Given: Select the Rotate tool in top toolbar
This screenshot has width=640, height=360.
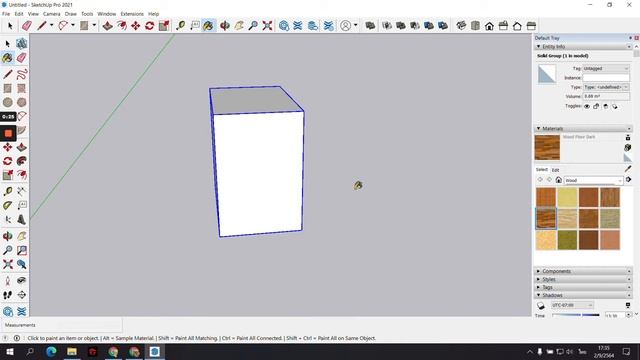Looking at the screenshot, I should tap(149, 26).
